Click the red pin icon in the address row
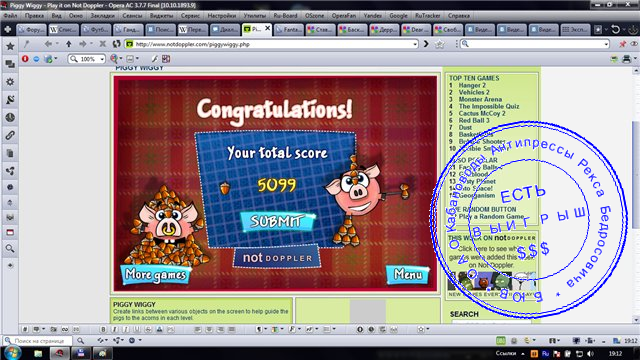 [622, 44]
